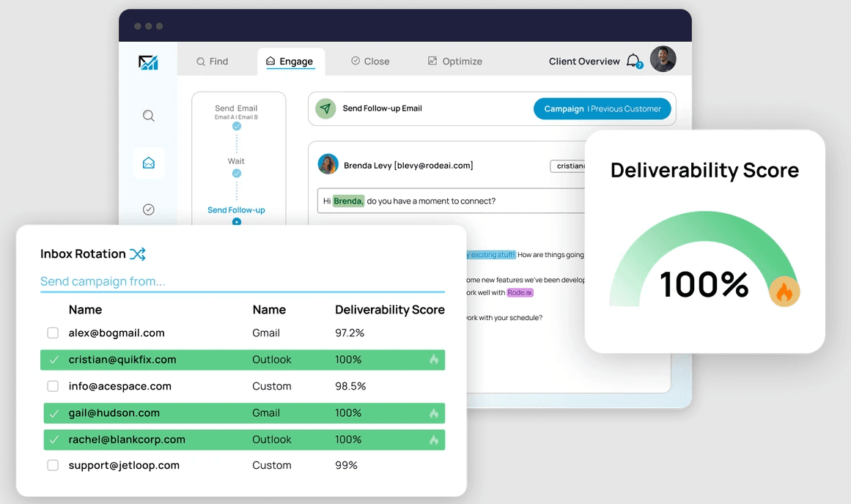The height and width of the screenshot is (504, 851).
Task: Switch to the Optimize tab
Action: tap(454, 61)
